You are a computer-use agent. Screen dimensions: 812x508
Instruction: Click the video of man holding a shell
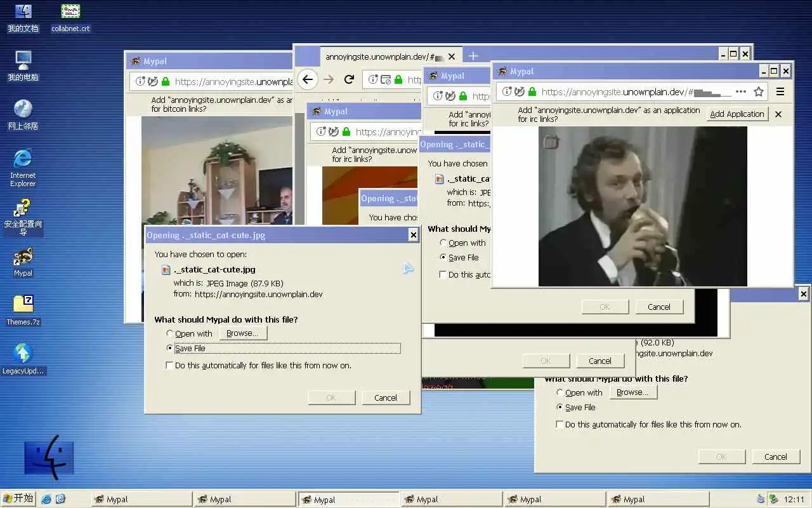[643, 206]
